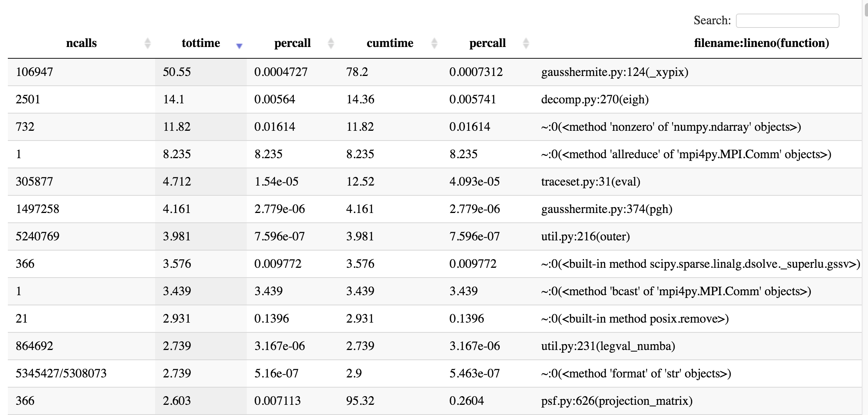Select the filename:lineno(function) column header

tap(761, 43)
